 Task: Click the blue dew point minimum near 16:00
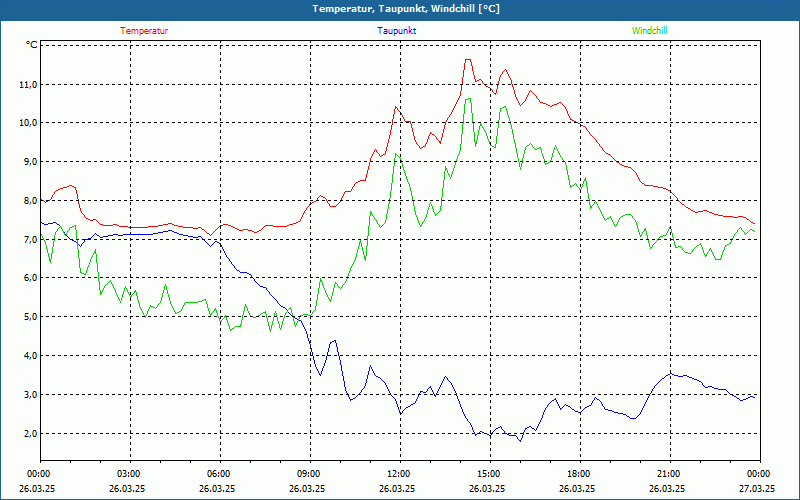click(x=520, y=441)
